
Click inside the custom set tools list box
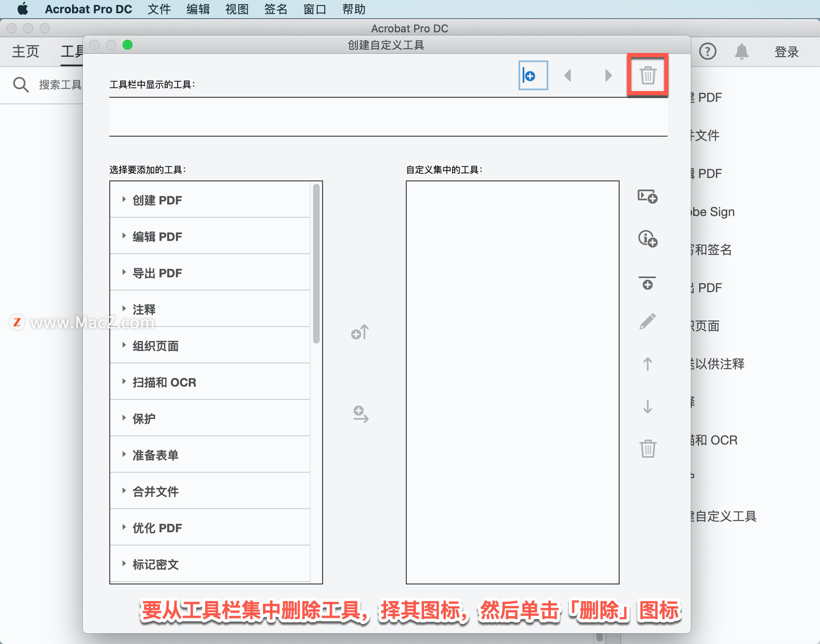click(512, 382)
